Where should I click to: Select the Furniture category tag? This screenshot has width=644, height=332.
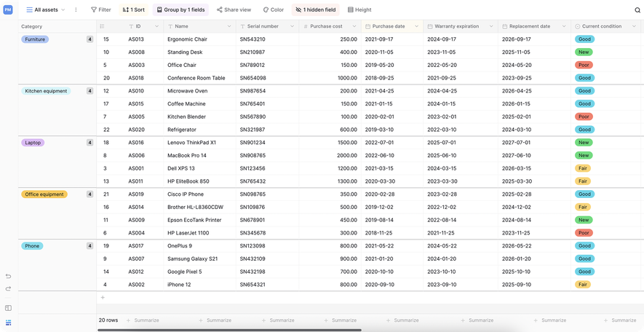pos(35,39)
